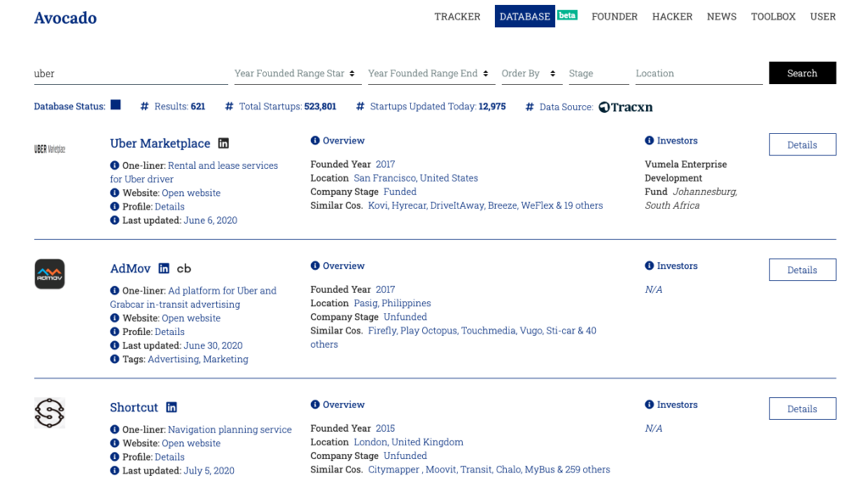Open Profile Details link for AdMov
The height and width of the screenshot is (487, 868).
(170, 332)
